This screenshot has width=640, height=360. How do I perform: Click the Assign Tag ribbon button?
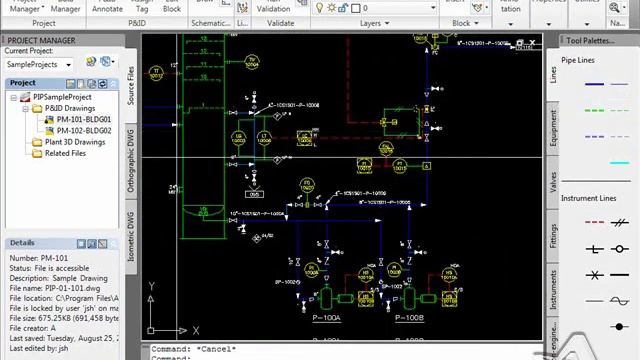[x=142, y=7]
